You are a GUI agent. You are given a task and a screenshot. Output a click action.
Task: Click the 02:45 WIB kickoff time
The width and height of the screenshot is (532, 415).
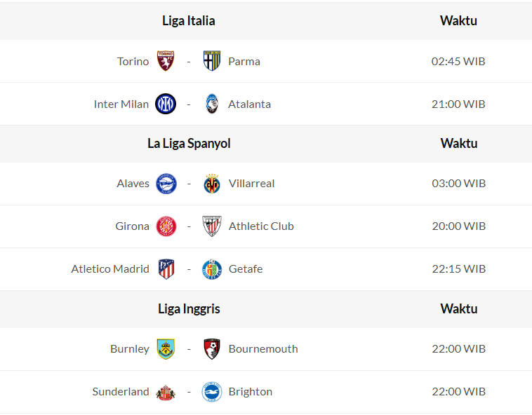tap(458, 61)
